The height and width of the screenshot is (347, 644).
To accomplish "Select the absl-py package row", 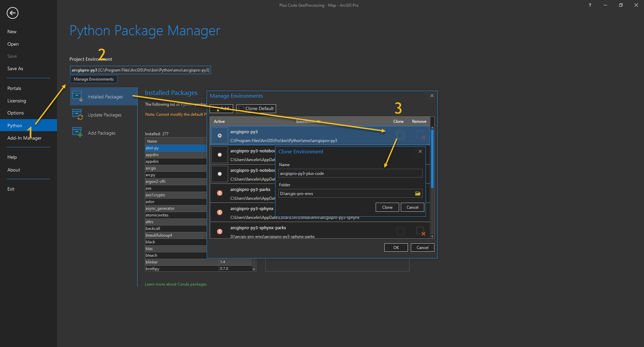I will click(x=176, y=148).
